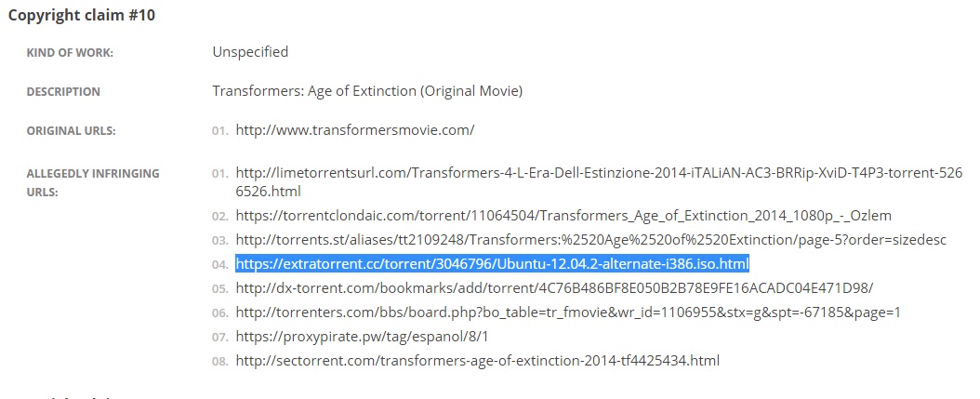This screenshot has height=399, width=980.
Task: Open the torrentclondaic.com Ozlem torrent link
Action: 563,216
